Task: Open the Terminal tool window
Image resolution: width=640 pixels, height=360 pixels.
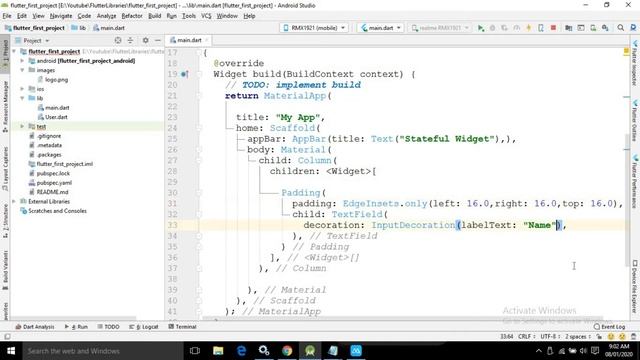Action: click(x=182, y=327)
